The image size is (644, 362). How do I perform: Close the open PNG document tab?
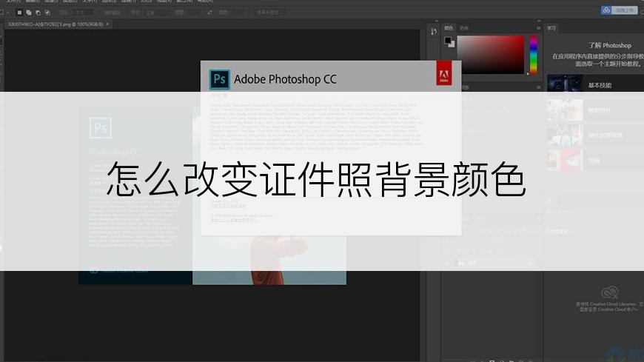(107, 24)
